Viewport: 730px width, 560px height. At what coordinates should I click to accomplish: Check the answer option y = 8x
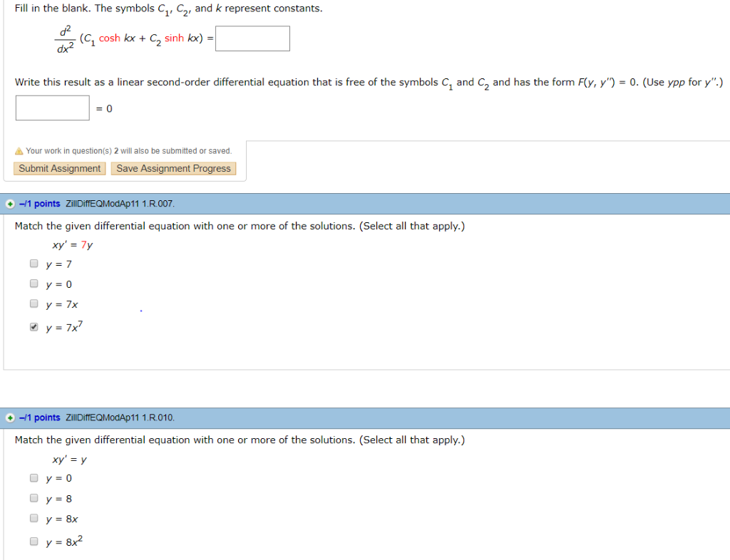34,518
